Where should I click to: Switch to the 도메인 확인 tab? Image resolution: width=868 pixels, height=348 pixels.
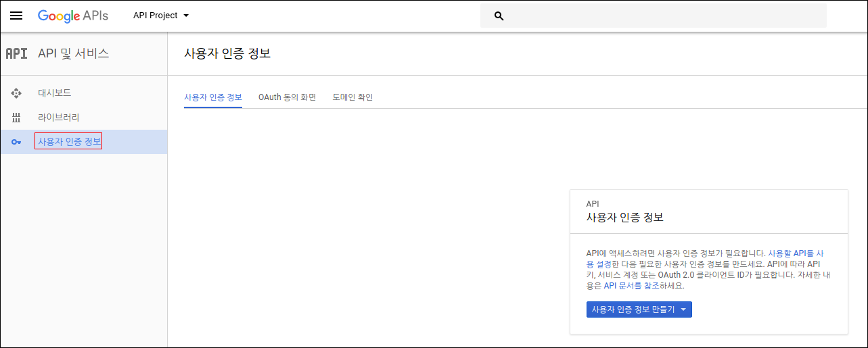pos(352,97)
